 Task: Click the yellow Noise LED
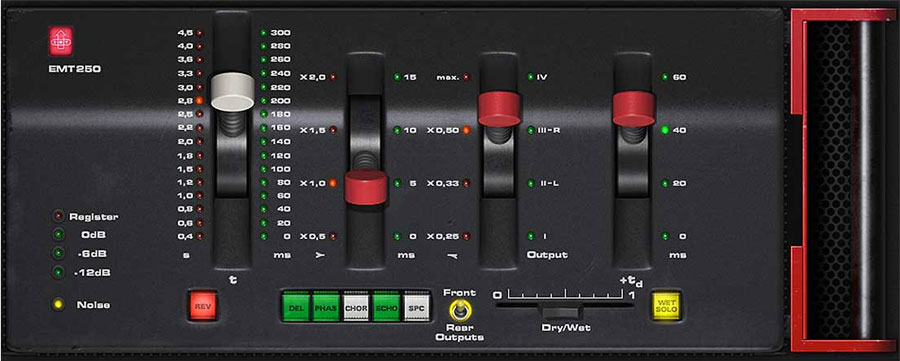[58, 305]
